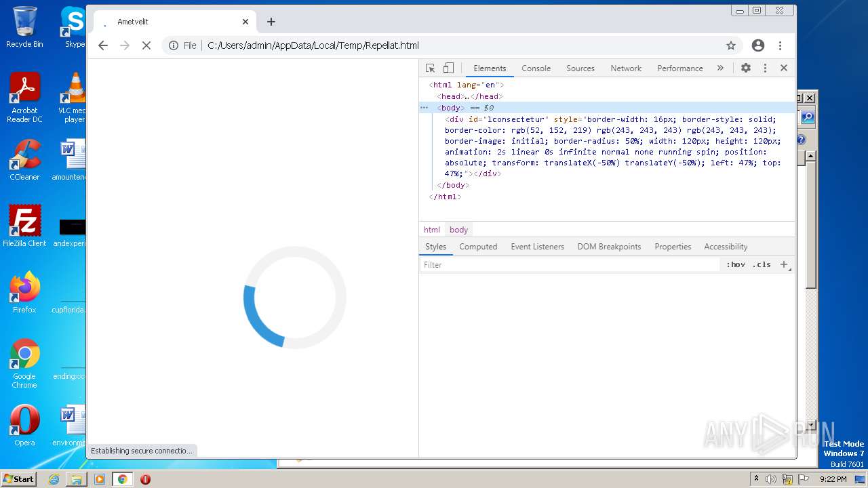Select the Elements tab
Image resolution: width=868 pixels, height=488 pixels.
[490, 68]
